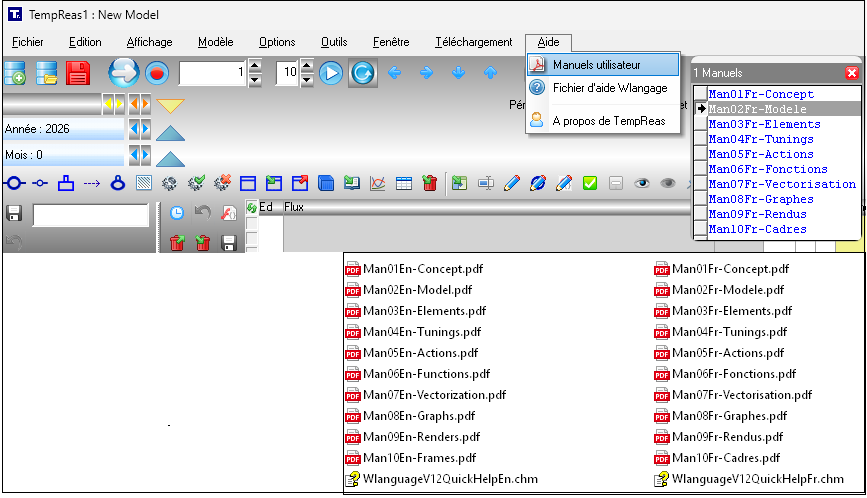Screen dimensions: 867x498
Task: Click the solid blue cube icon
Action: point(326,183)
